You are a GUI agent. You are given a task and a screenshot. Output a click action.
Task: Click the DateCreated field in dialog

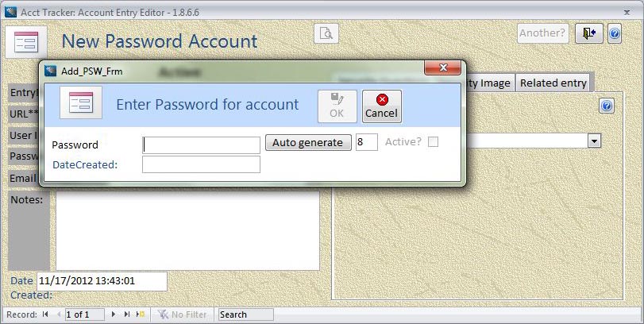[201, 164]
